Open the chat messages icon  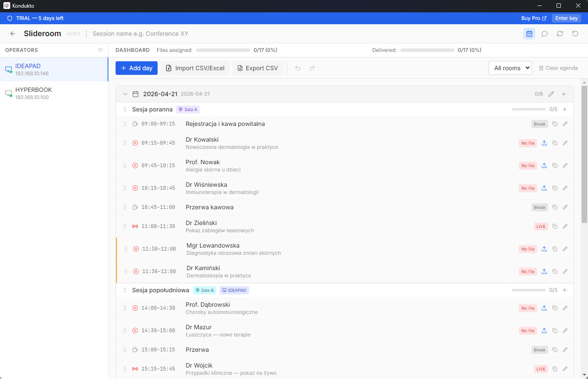pos(545,34)
